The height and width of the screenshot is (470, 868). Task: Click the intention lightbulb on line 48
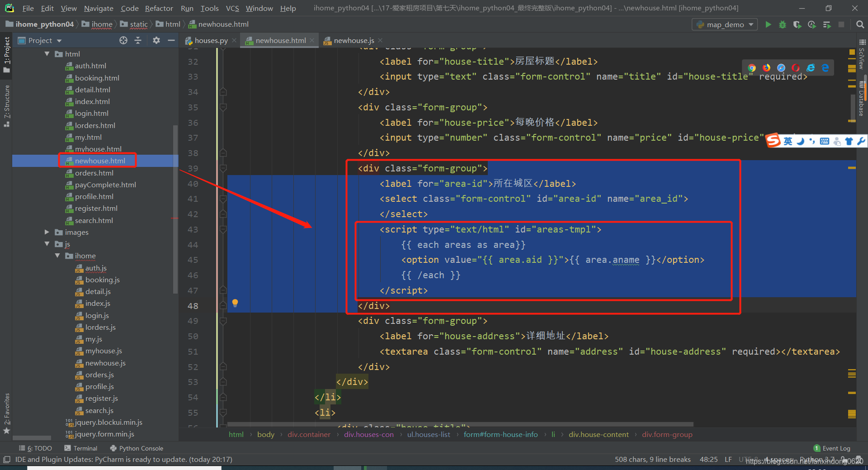[x=235, y=303]
